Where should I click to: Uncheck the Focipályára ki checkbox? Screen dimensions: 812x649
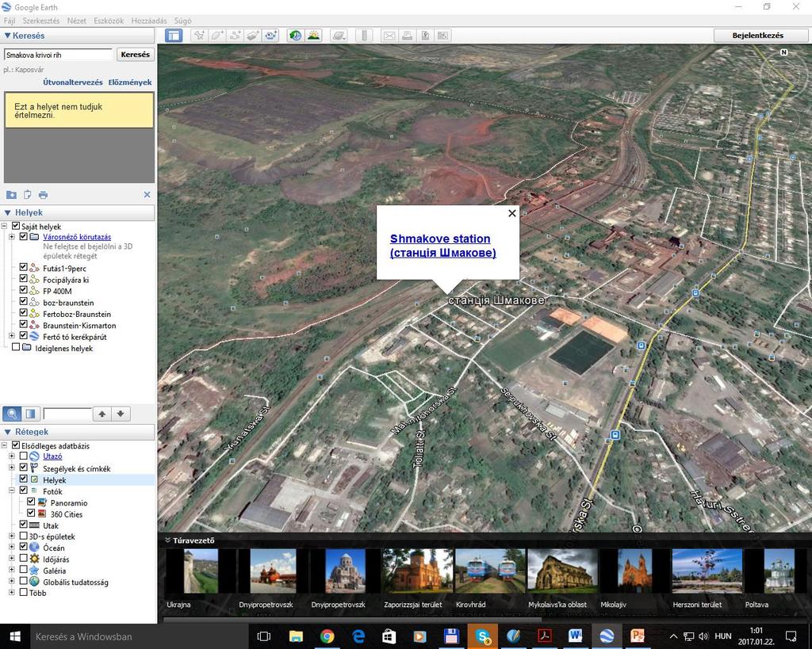click(x=23, y=279)
